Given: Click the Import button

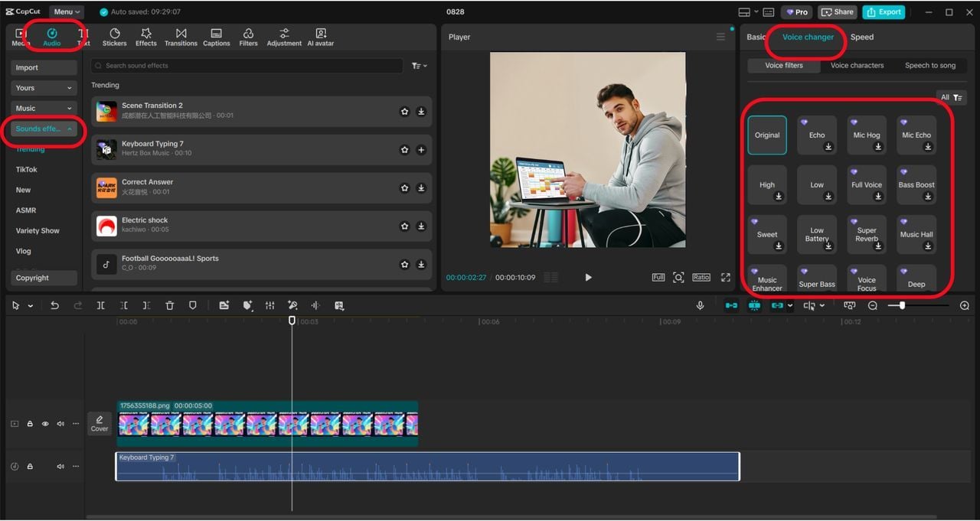Looking at the screenshot, I should click(x=44, y=67).
